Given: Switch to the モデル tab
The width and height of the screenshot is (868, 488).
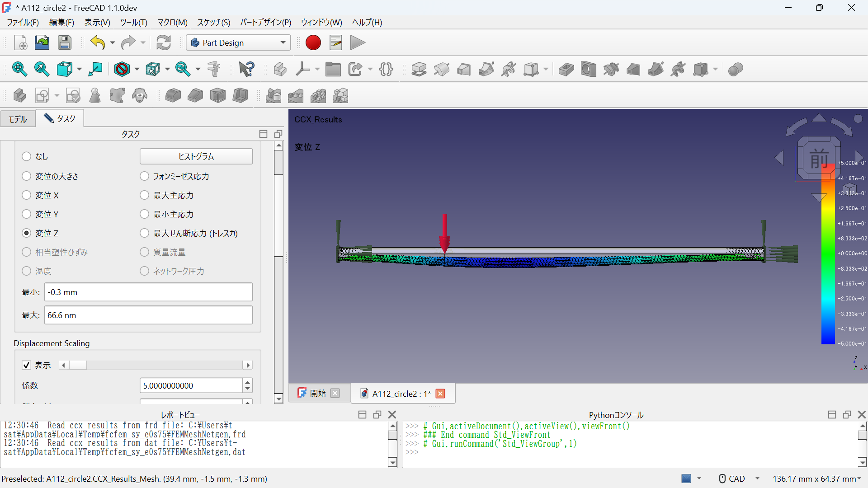Looking at the screenshot, I should (18, 119).
